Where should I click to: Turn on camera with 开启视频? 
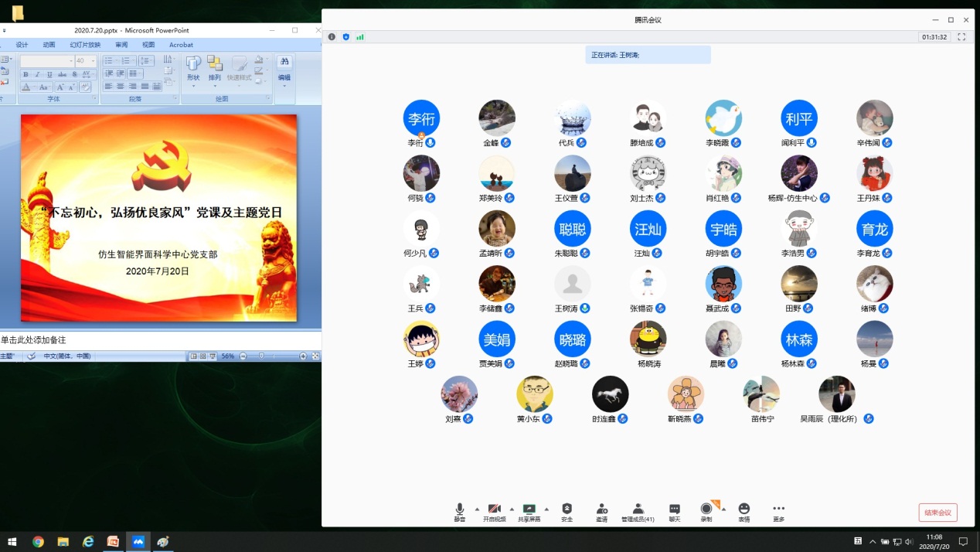click(x=494, y=509)
